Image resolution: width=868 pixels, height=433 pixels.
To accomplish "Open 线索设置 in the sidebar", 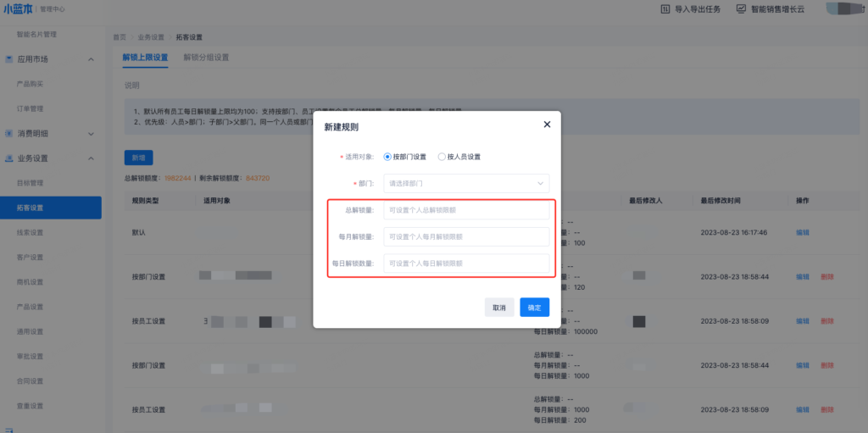I will tap(30, 232).
